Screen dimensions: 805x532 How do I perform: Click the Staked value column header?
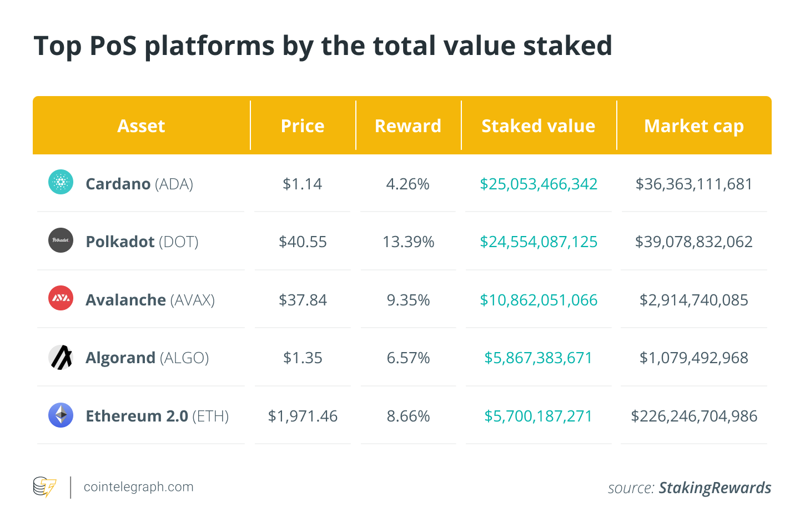[538, 126]
